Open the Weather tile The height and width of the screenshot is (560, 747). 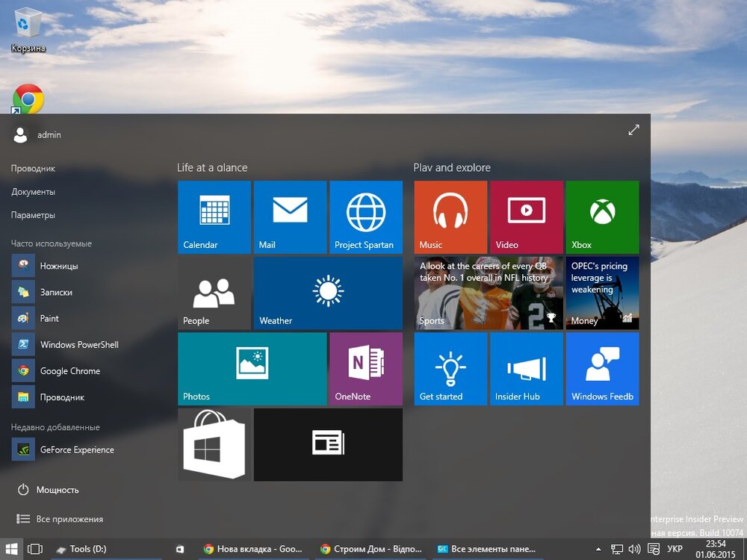327,293
